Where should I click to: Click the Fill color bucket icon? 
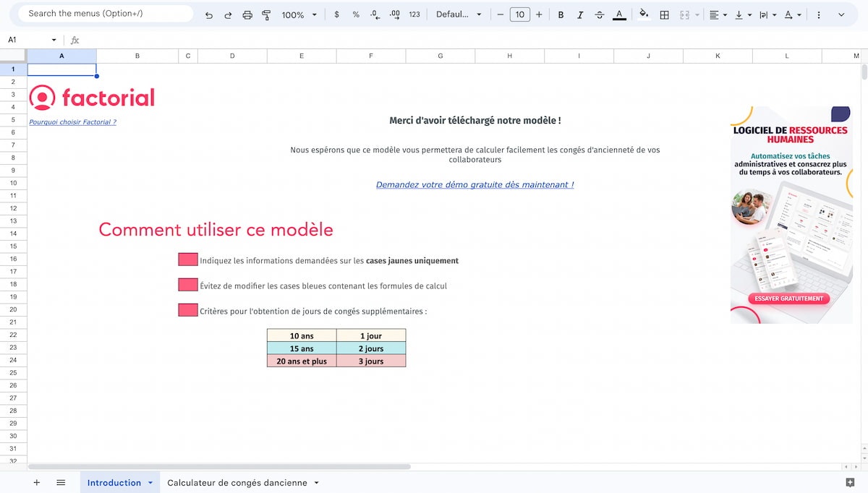644,14
